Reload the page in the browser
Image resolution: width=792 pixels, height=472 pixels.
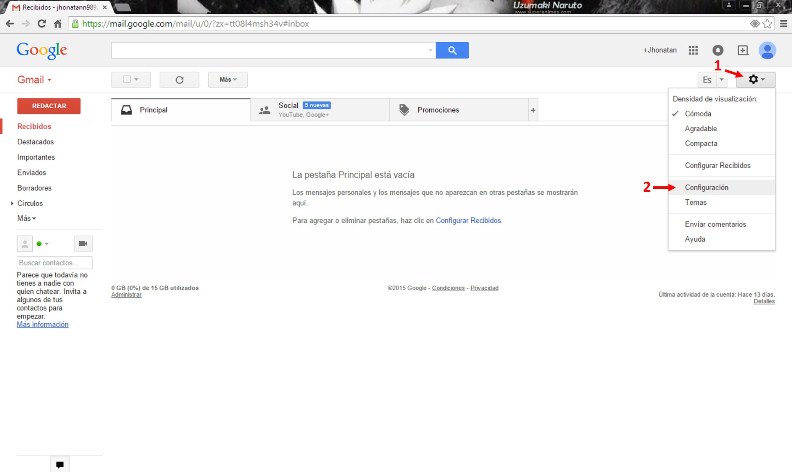point(41,24)
